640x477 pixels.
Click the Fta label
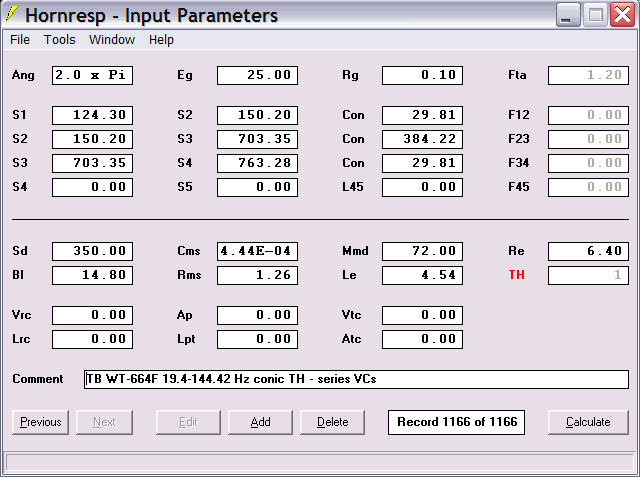click(x=517, y=75)
